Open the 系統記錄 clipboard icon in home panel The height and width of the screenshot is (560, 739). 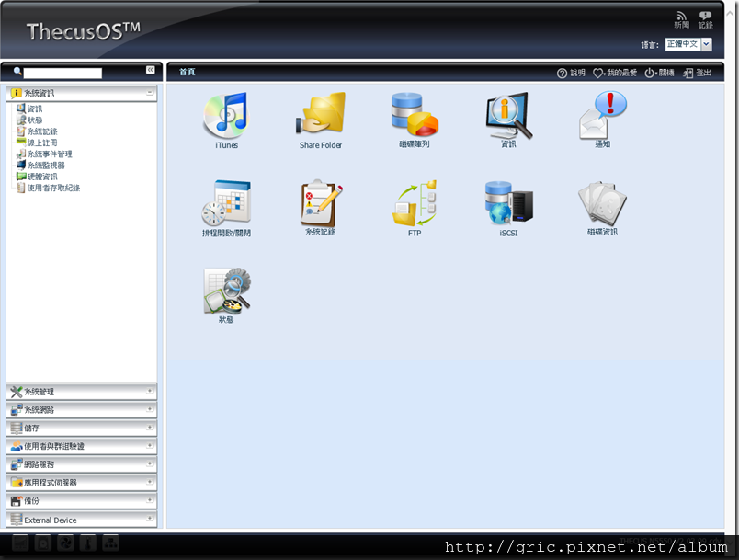(x=321, y=202)
